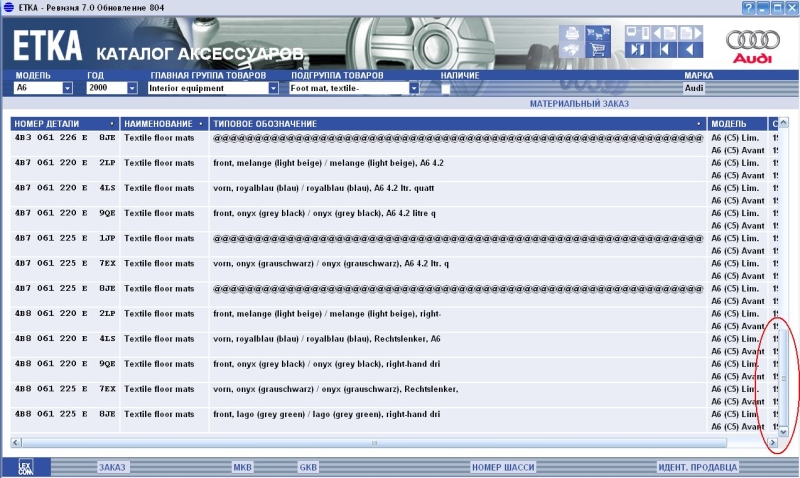Click the help question mark in title bar
The height and width of the screenshot is (478, 800).
[x=748, y=8]
